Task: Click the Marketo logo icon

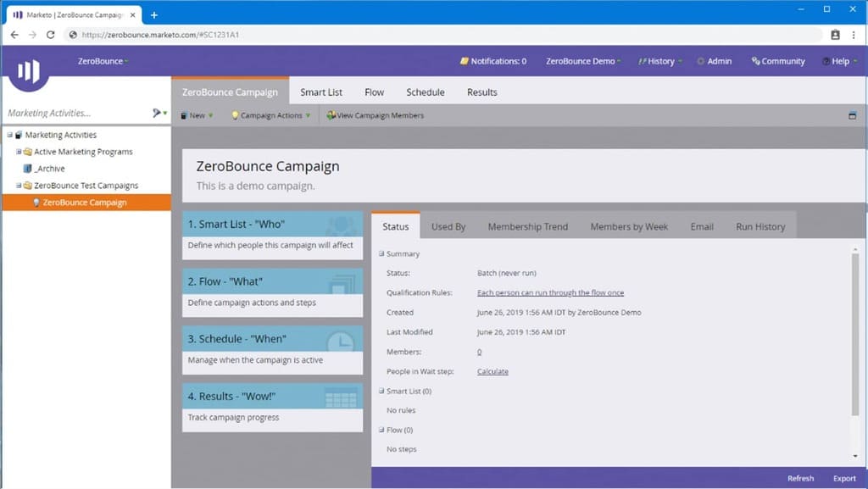Action: pos(28,71)
